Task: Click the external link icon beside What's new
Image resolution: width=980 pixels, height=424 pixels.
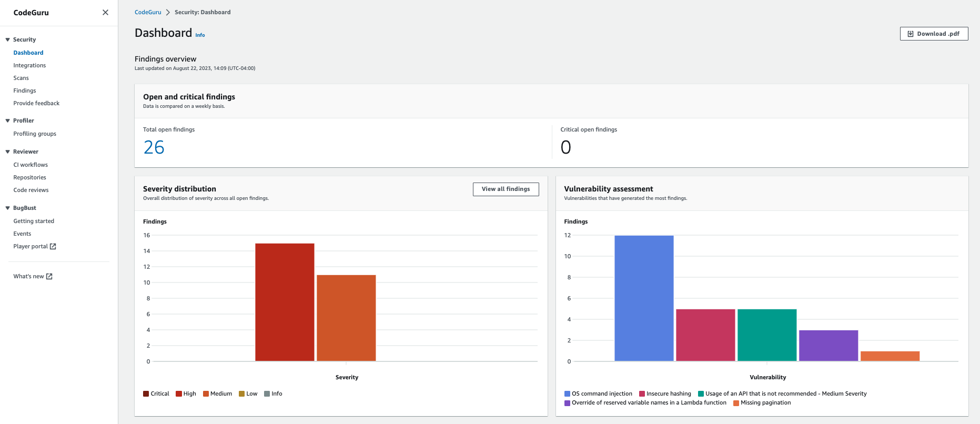Action: tap(49, 276)
